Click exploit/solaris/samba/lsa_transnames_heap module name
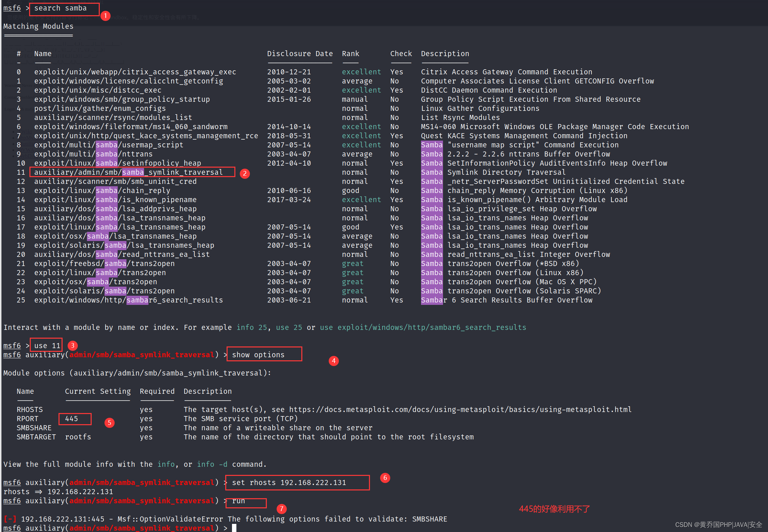The height and width of the screenshot is (532, 768). tap(124, 245)
